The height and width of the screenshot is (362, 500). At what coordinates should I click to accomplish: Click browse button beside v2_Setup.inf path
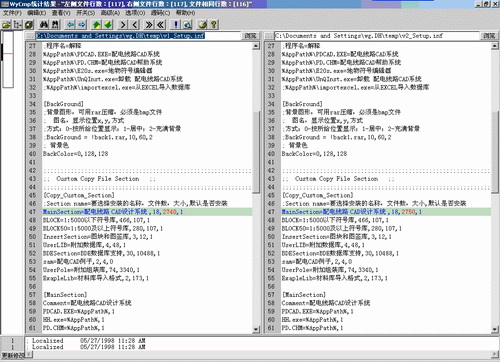489,36
